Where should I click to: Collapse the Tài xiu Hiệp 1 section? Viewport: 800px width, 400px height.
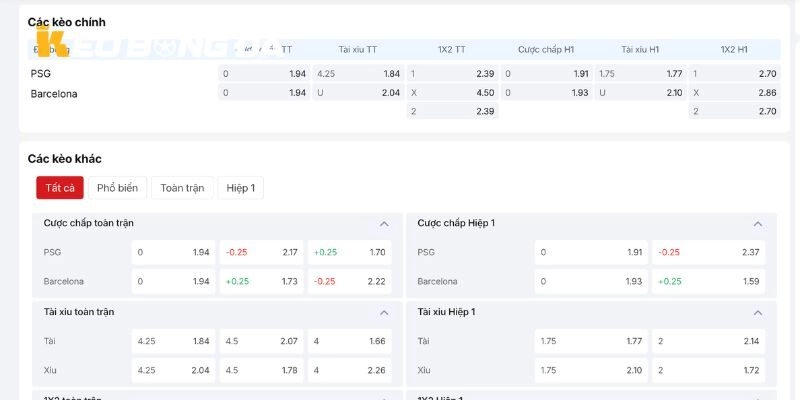pyautogui.click(x=758, y=313)
